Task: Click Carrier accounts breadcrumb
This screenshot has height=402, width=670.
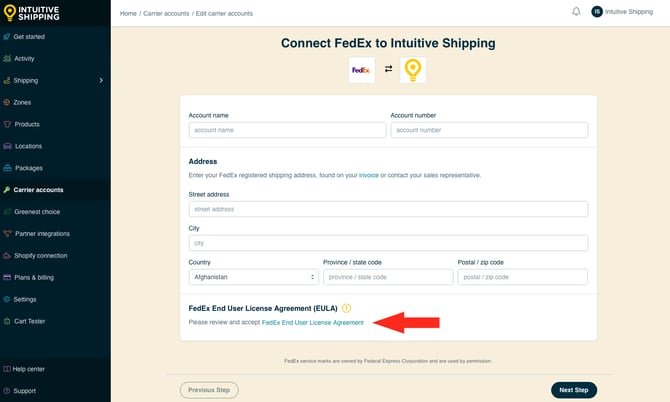Action: [166, 14]
